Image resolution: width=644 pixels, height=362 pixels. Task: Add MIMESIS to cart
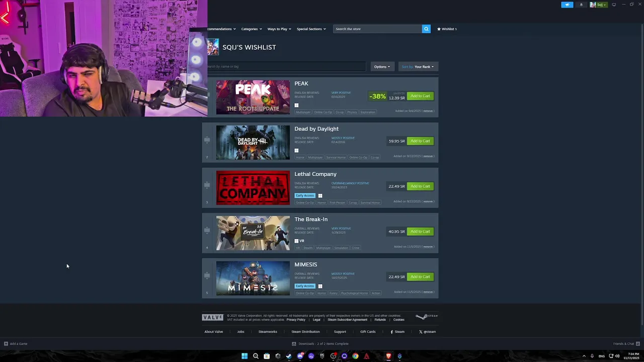[x=420, y=277]
